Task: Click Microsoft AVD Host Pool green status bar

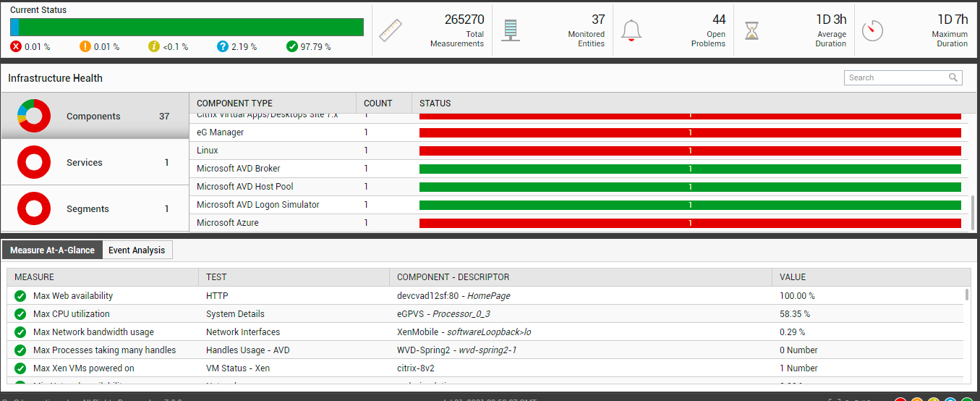Action: [x=690, y=187]
